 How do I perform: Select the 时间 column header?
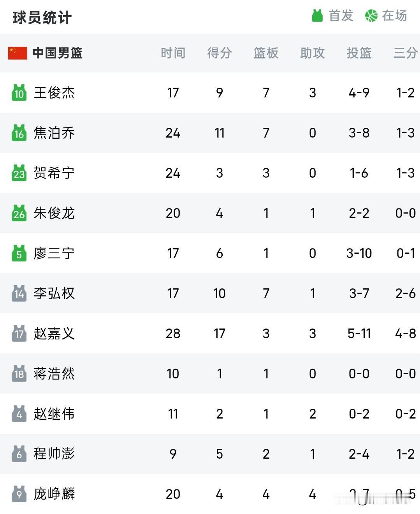tap(173, 53)
